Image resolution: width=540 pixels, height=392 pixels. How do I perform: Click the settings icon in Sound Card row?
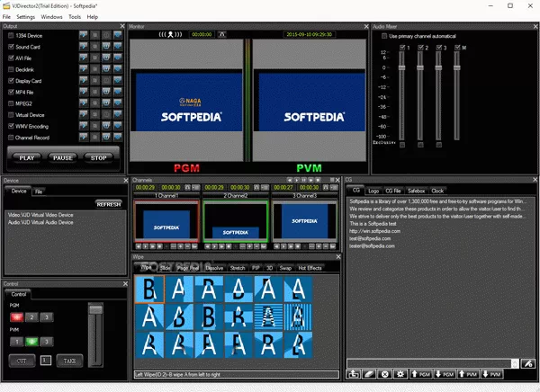94,46
